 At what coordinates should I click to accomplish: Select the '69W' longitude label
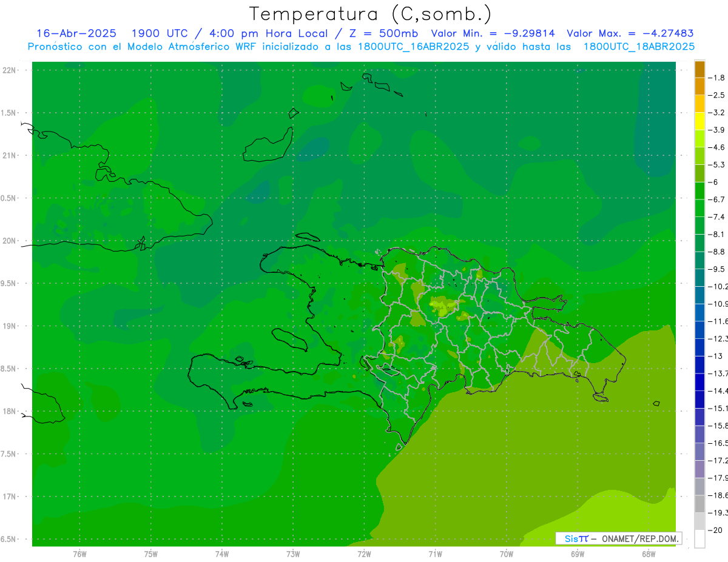578,554
